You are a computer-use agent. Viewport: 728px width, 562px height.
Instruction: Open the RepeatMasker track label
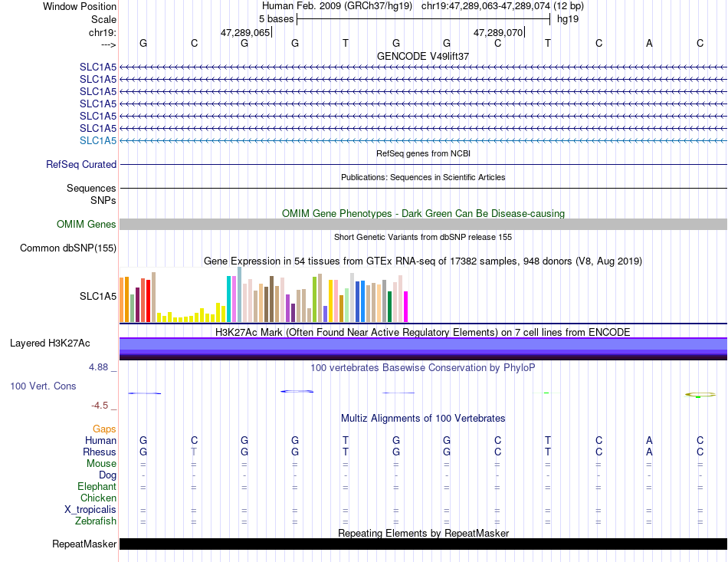[84, 544]
